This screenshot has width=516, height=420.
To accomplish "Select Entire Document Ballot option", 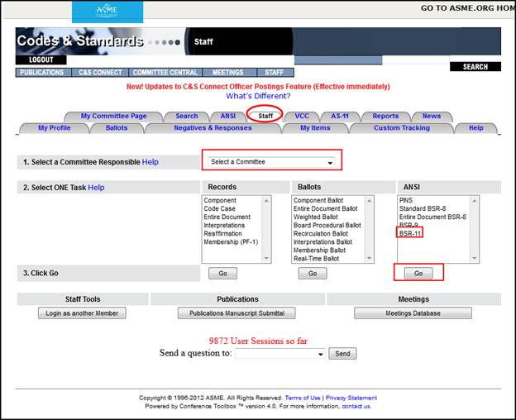I will coord(326,208).
